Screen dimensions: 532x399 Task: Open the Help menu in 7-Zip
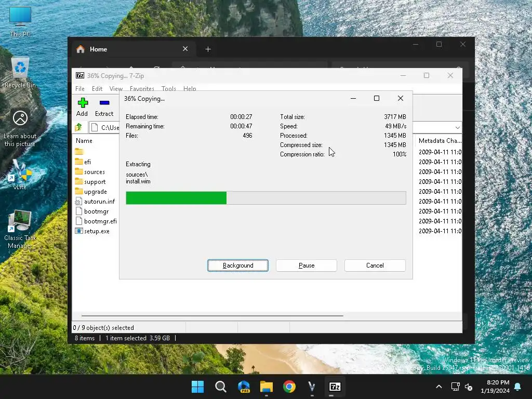tap(190, 88)
